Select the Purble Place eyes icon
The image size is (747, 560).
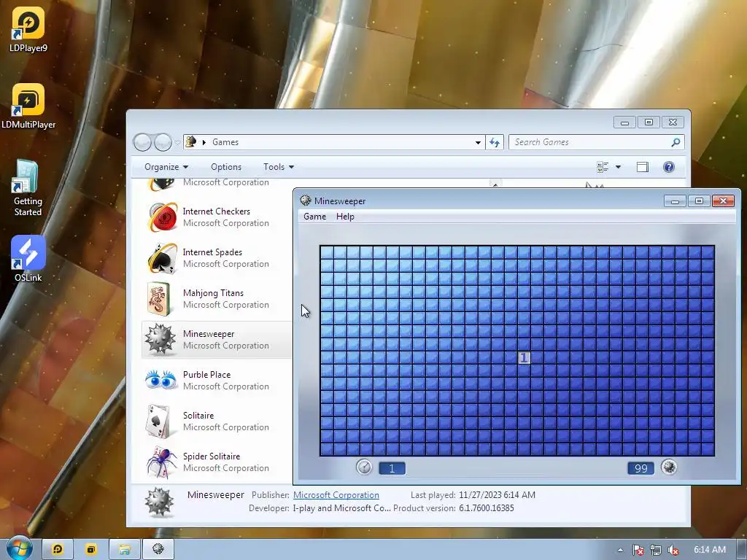click(160, 380)
